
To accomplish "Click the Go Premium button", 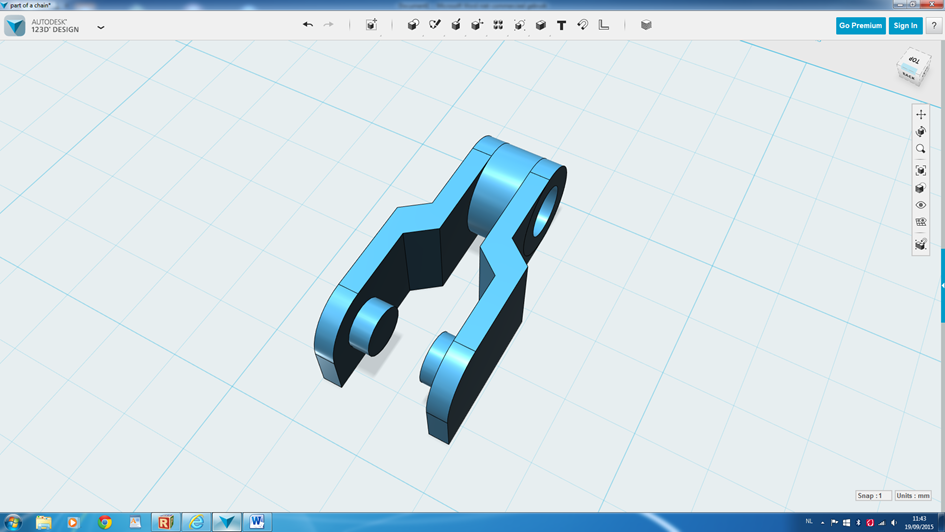I will (861, 25).
